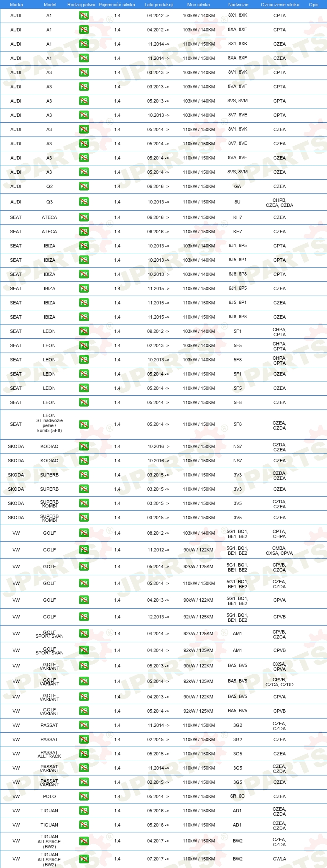Click the Rodzaj paliwa column header
Viewport: 327px width, 868px height.
81,5
